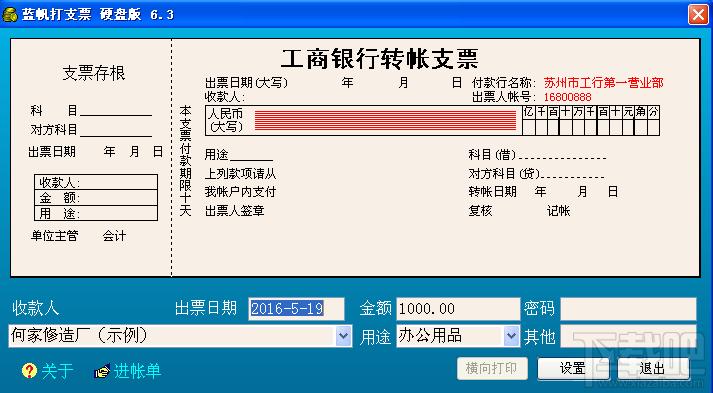This screenshot has width=713, height=393.
Task: Click the empty 密码 password field
Action: tap(628, 309)
